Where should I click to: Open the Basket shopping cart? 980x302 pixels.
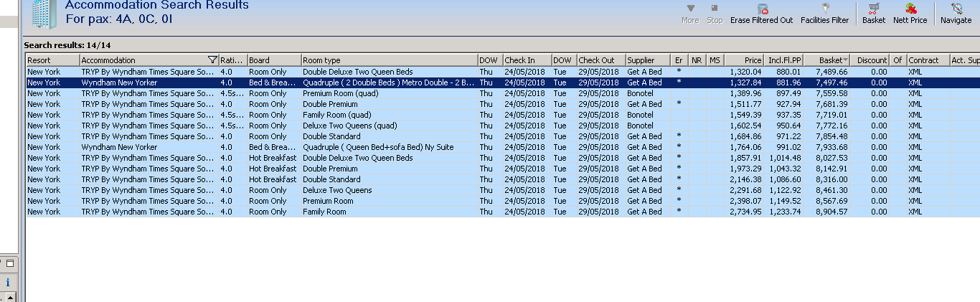tap(874, 9)
